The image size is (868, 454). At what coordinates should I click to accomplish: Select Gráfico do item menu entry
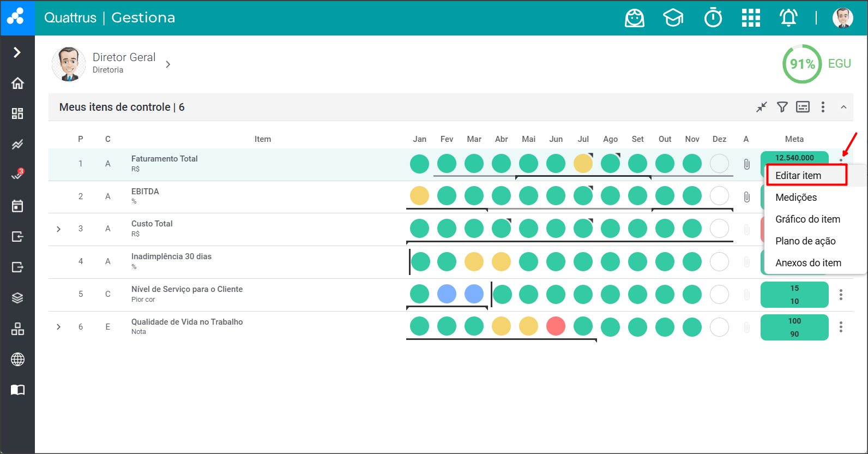click(807, 219)
